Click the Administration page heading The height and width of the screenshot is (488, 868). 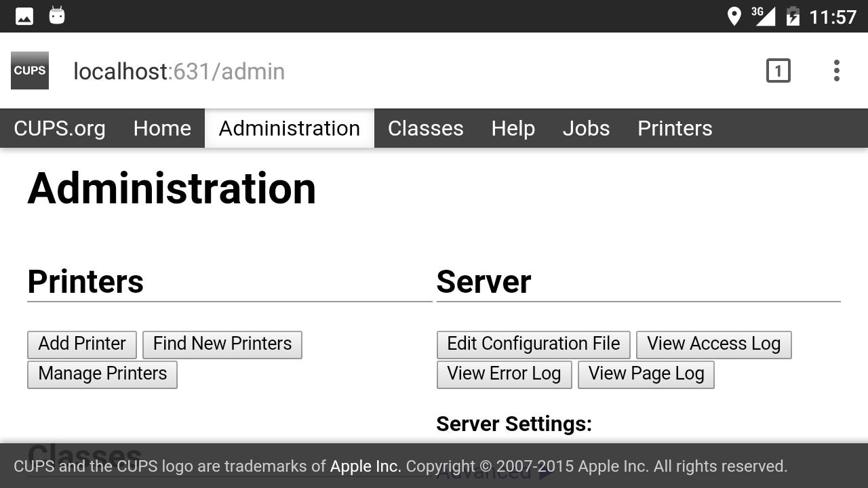[172, 188]
